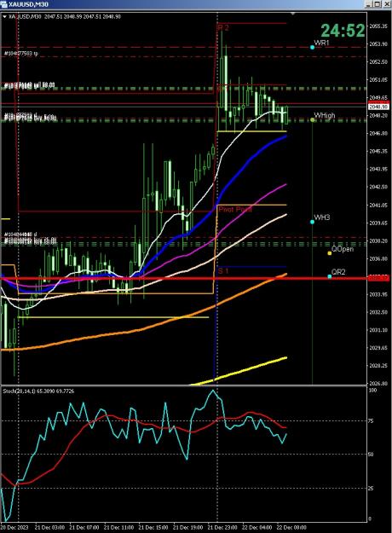Click the 22 Dec 08:00 time label
The image size is (392, 533).
(x=291, y=528)
